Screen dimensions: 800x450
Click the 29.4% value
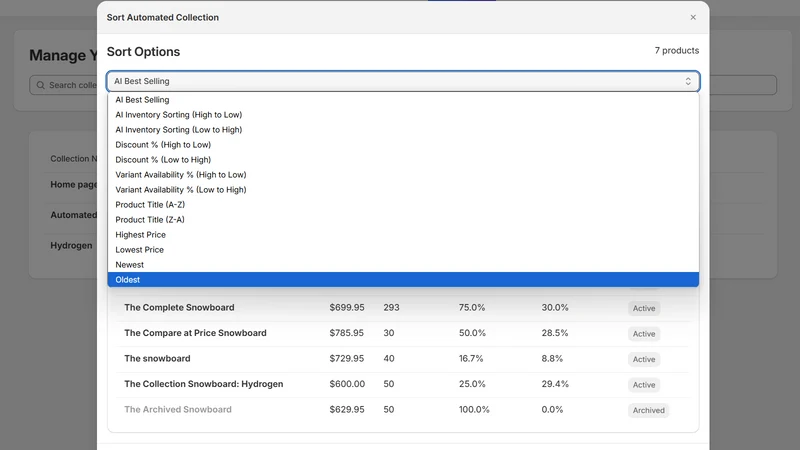(x=555, y=384)
